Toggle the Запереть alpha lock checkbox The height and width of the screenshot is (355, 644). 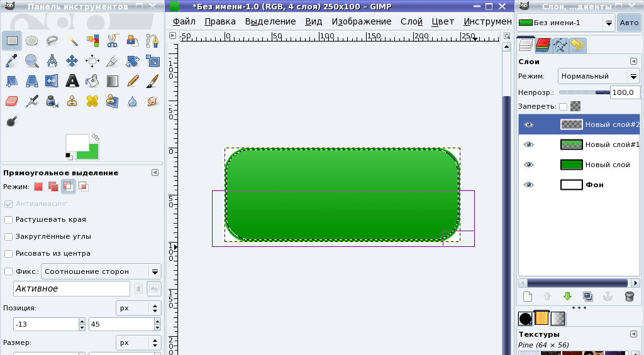(563, 107)
